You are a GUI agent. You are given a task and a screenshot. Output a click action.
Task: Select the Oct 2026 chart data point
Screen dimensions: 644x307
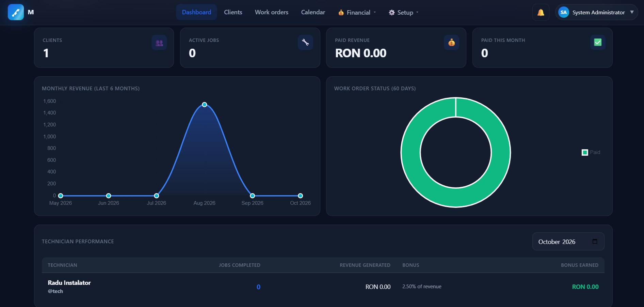(x=300, y=196)
